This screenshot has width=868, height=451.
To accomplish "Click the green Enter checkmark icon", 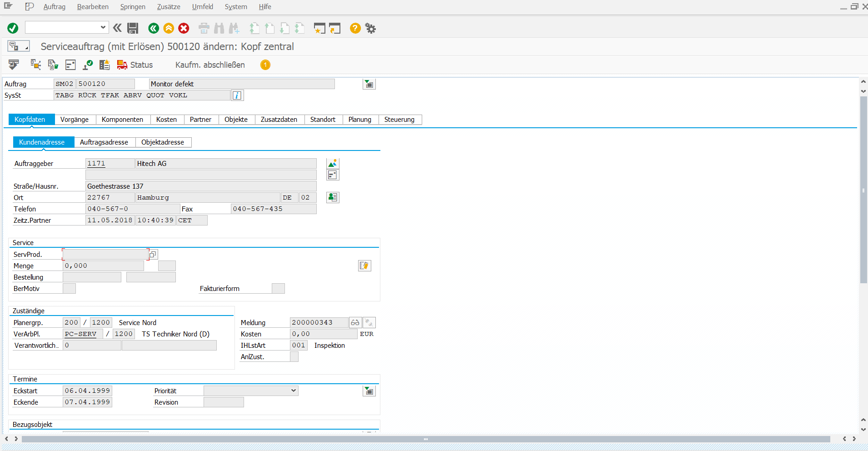I will coord(13,28).
